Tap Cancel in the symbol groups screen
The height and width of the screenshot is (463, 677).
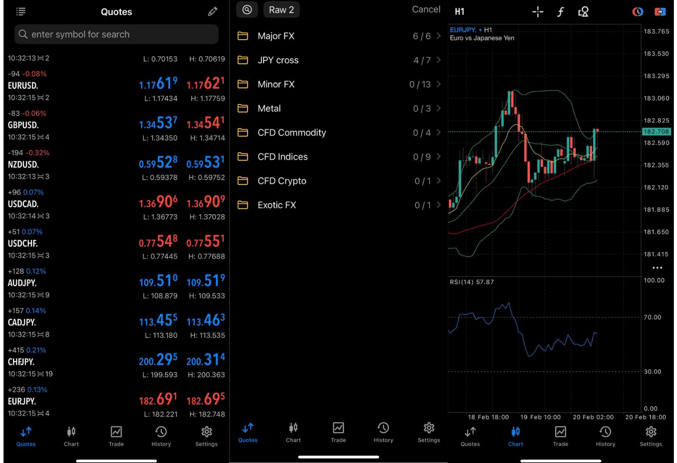pyautogui.click(x=426, y=10)
